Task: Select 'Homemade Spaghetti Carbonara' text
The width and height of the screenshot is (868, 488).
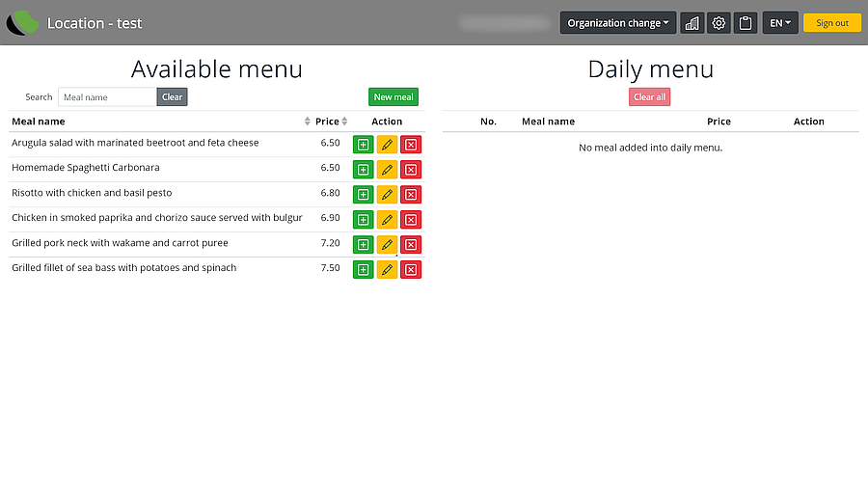Action: 86,168
